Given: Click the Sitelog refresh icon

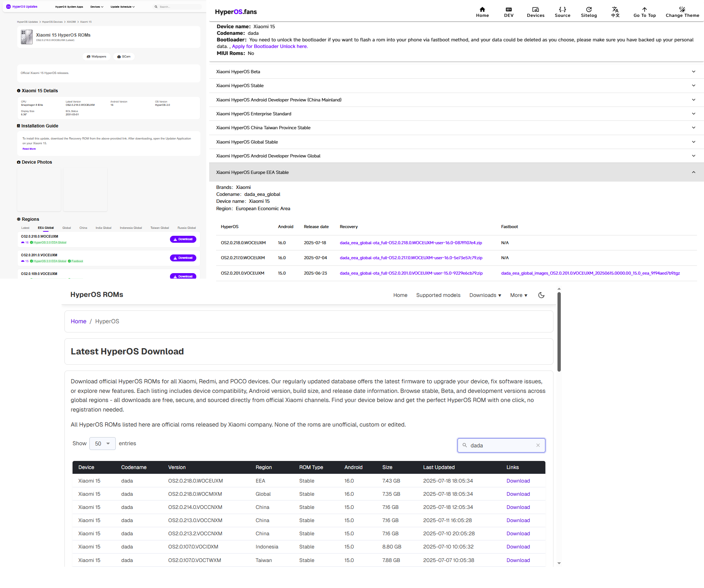Looking at the screenshot, I should coord(589,10).
